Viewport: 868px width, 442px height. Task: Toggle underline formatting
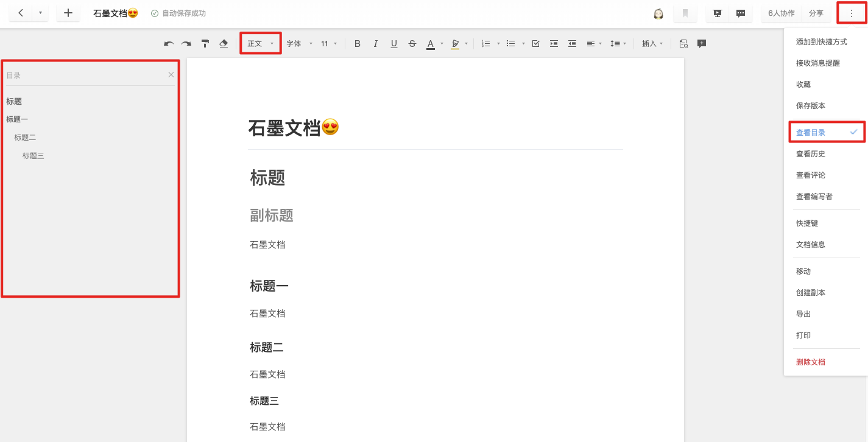coord(394,43)
